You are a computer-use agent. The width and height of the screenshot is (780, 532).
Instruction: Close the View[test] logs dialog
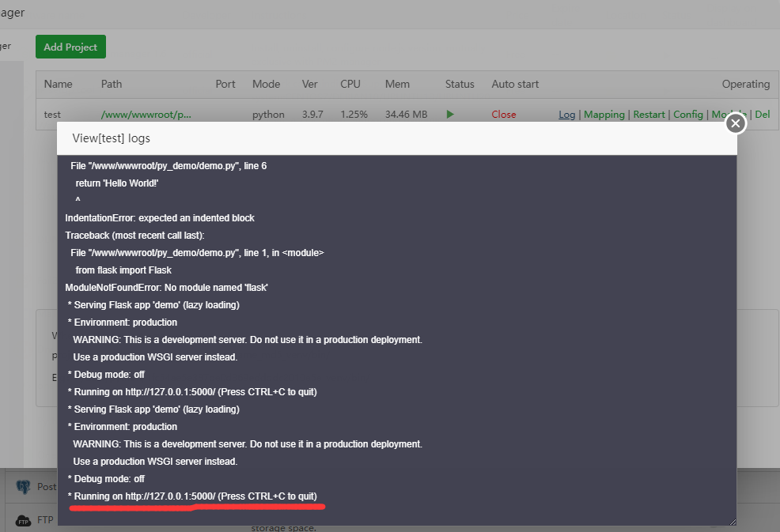(735, 123)
